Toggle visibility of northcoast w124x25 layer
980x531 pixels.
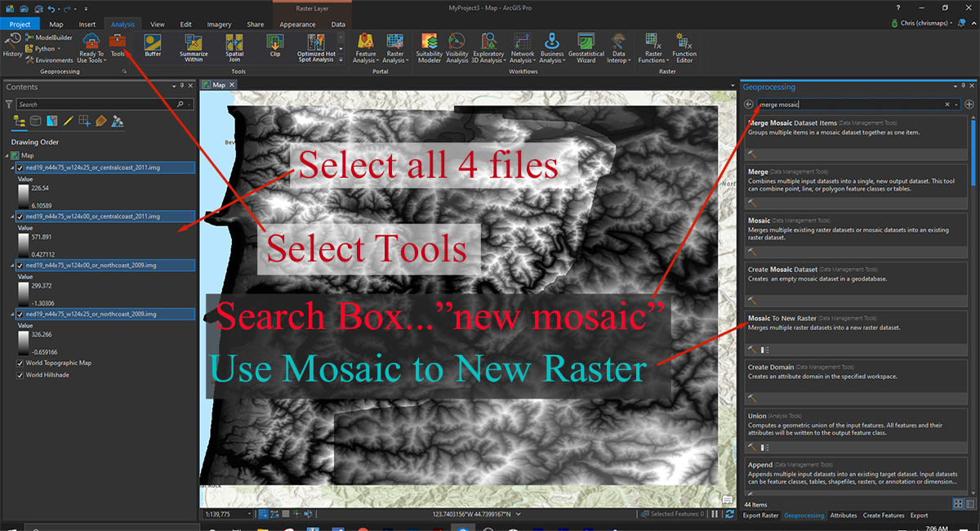click(20, 314)
